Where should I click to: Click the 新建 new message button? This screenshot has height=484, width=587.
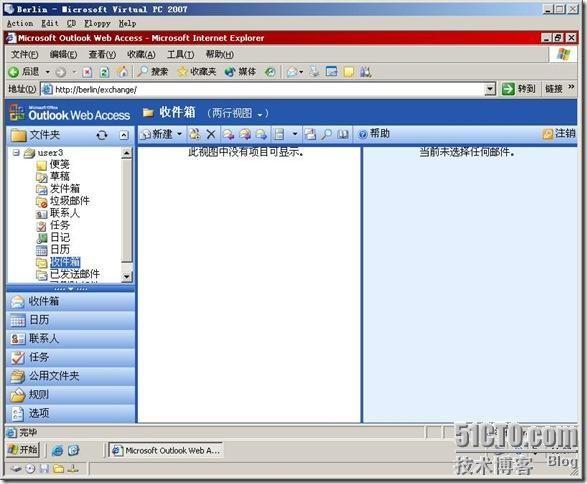click(x=156, y=134)
